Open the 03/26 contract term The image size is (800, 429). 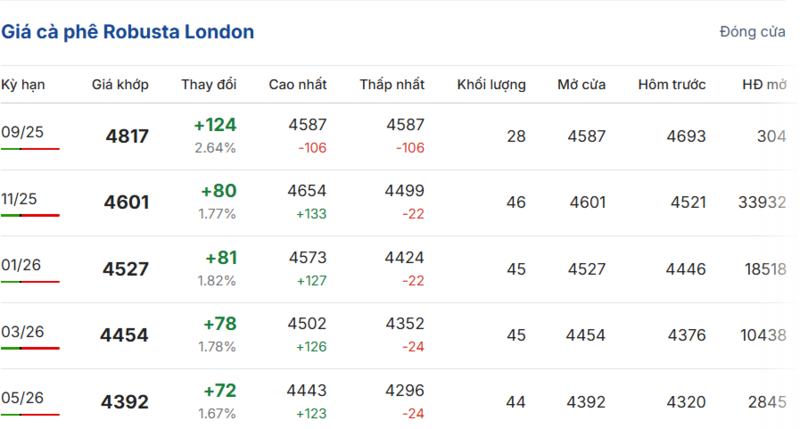click(x=22, y=332)
